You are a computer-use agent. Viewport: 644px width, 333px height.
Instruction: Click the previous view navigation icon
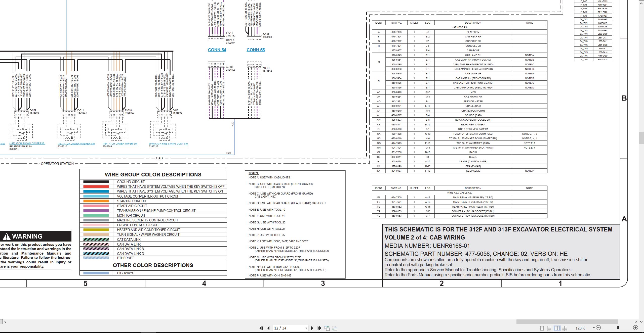[x=327, y=328]
